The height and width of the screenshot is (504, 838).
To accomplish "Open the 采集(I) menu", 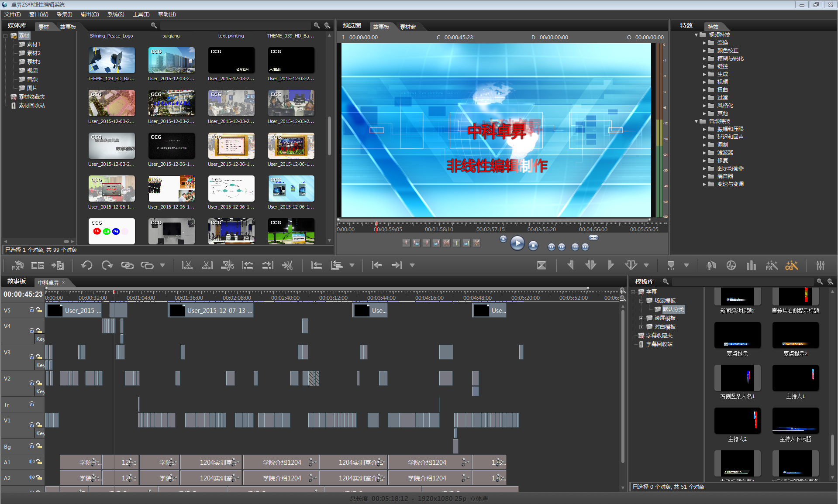I will (x=64, y=14).
